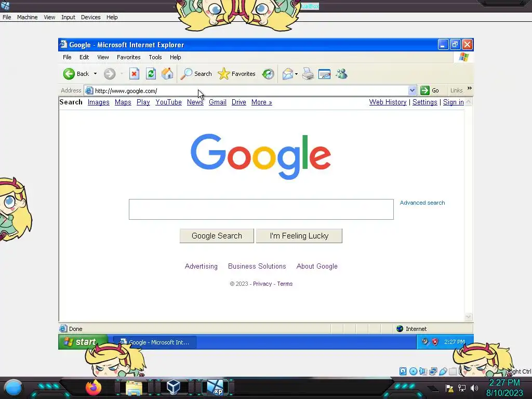Screen dimensions: 532x399
Task: Go to the Home page icon
Action: pyautogui.click(x=167, y=74)
